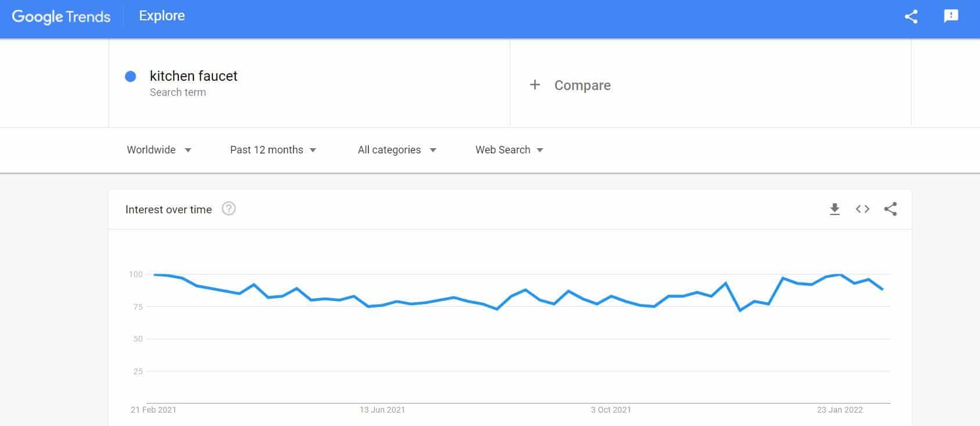Click the 13 Jun 2021 date on the chart axis
Image resolution: width=980 pixels, height=426 pixels.
coord(382,410)
